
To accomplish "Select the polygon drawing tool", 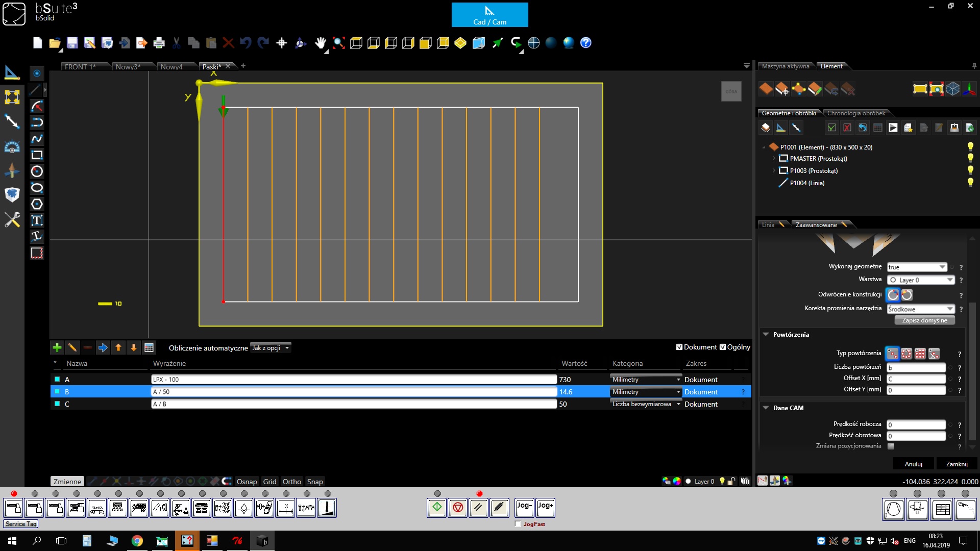I will coord(37,204).
